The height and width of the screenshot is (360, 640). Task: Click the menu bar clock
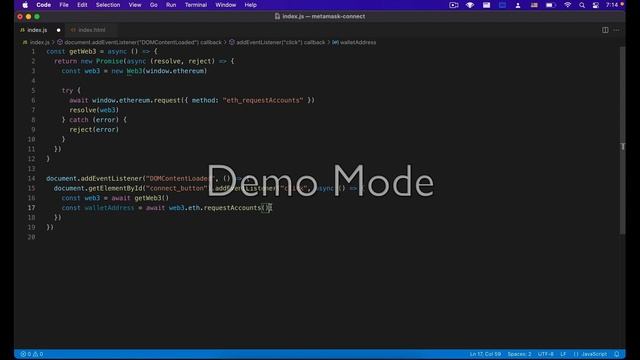coord(611,5)
